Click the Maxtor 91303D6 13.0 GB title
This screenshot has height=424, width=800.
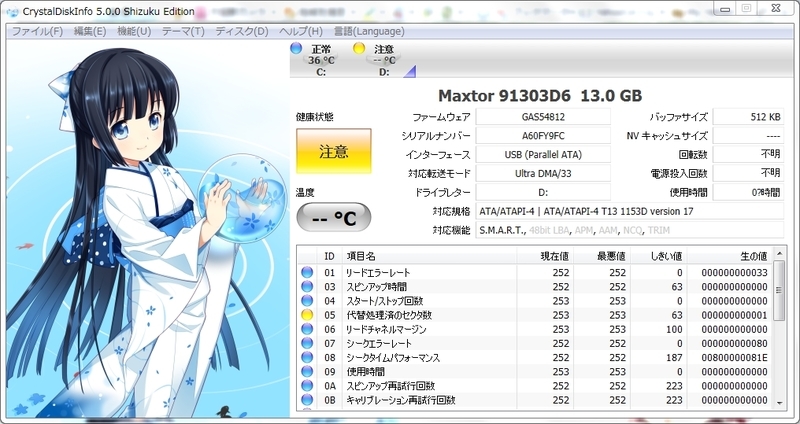540,95
